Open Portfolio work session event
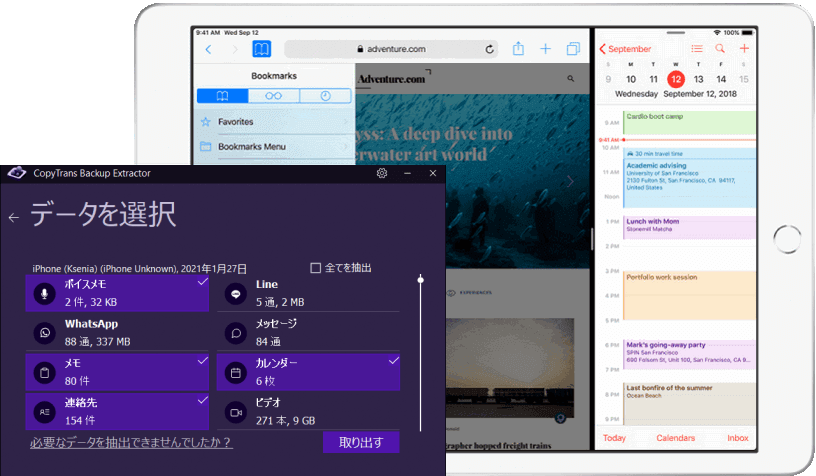Viewport: 816px width, 476px height. click(x=689, y=295)
